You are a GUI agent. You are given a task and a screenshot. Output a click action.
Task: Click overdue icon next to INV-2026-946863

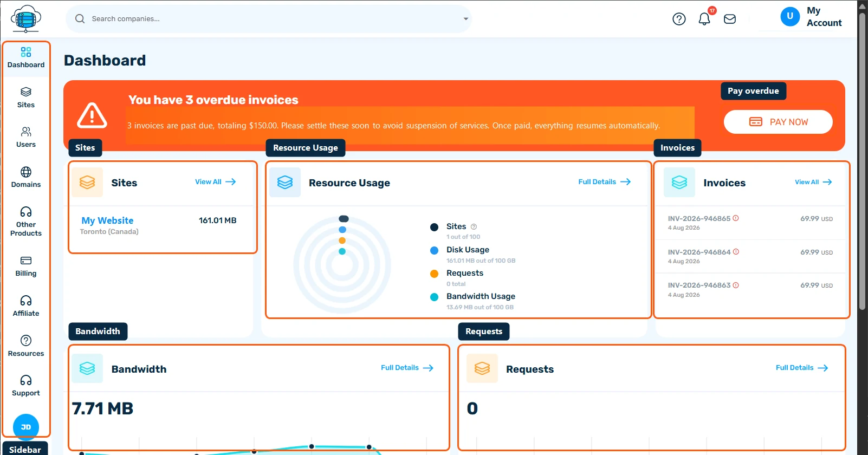[736, 285]
